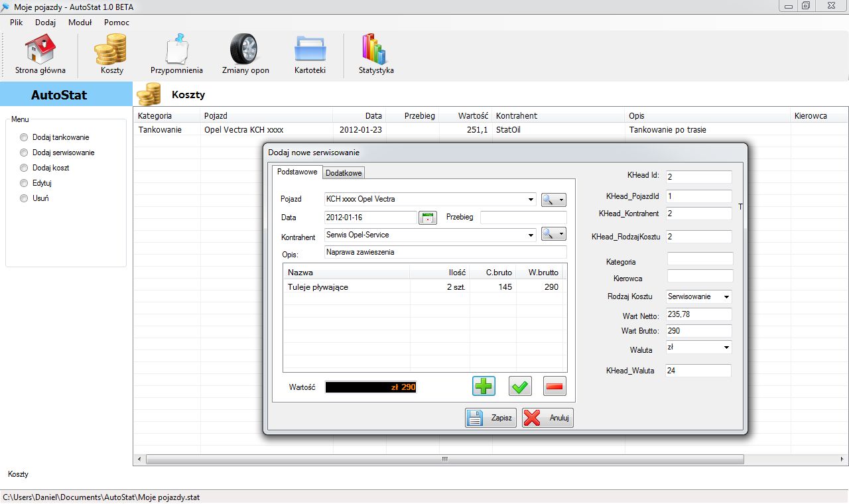
Task: Click the Opis column header in table
Action: tap(708, 115)
